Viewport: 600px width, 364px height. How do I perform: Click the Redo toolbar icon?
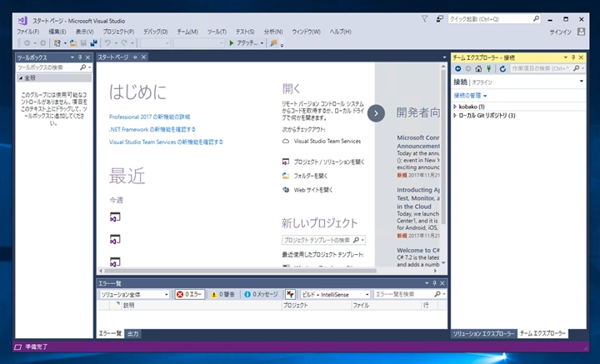click(124, 43)
